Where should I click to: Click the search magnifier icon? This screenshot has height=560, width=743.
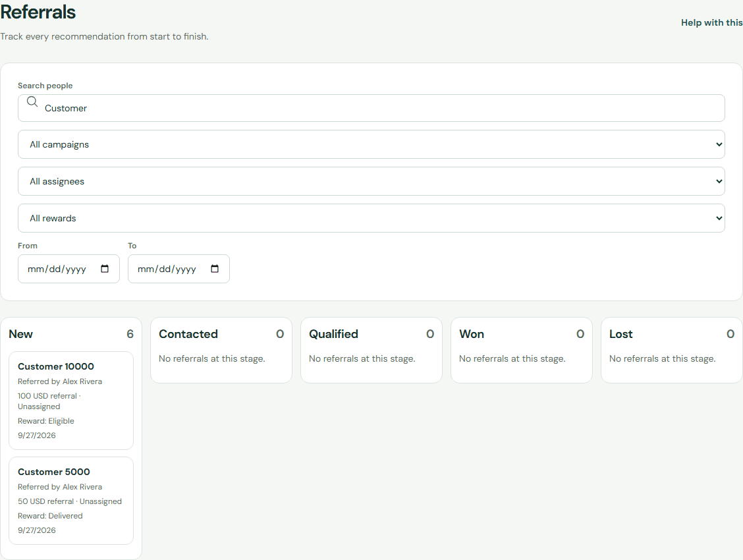tap(32, 101)
